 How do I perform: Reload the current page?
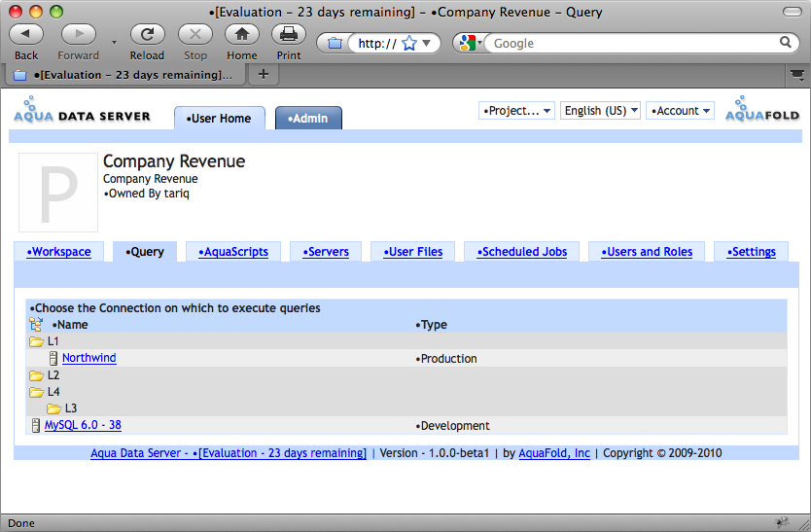[148, 34]
